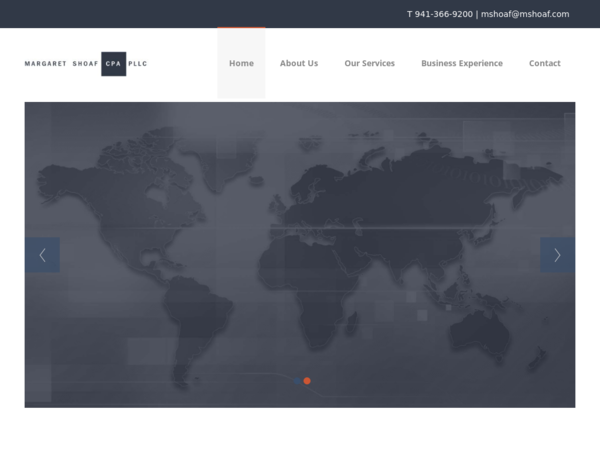
Task: Click the phone number 941-366-9200
Action: (x=443, y=14)
